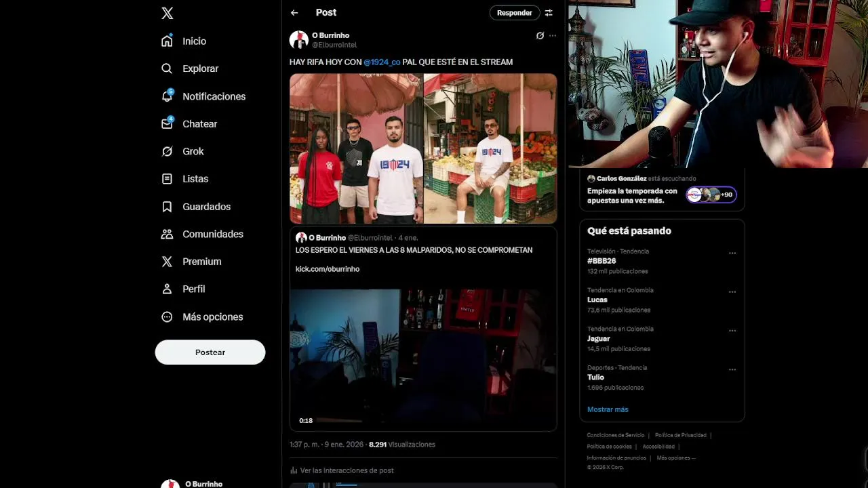Click the quoted post's 4 ene. date

408,238
